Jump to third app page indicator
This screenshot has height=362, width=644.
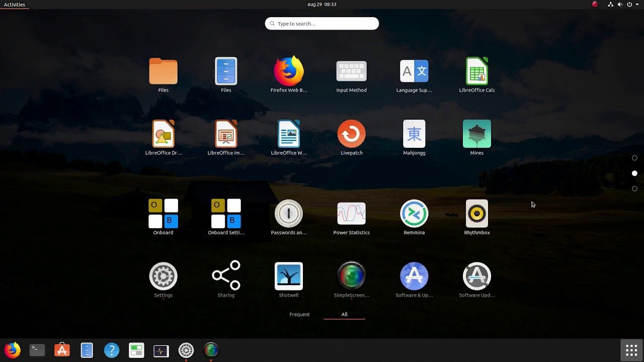pyautogui.click(x=634, y=189)
